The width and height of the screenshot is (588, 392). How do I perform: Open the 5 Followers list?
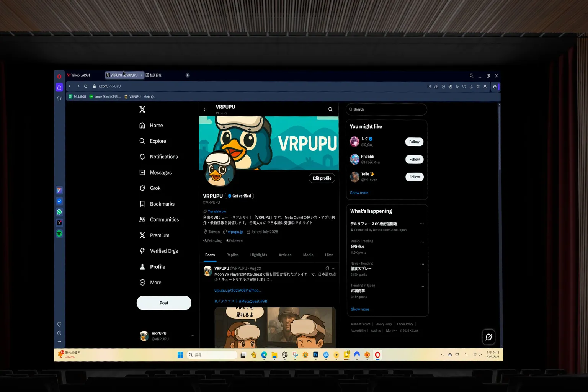(235, 241)
